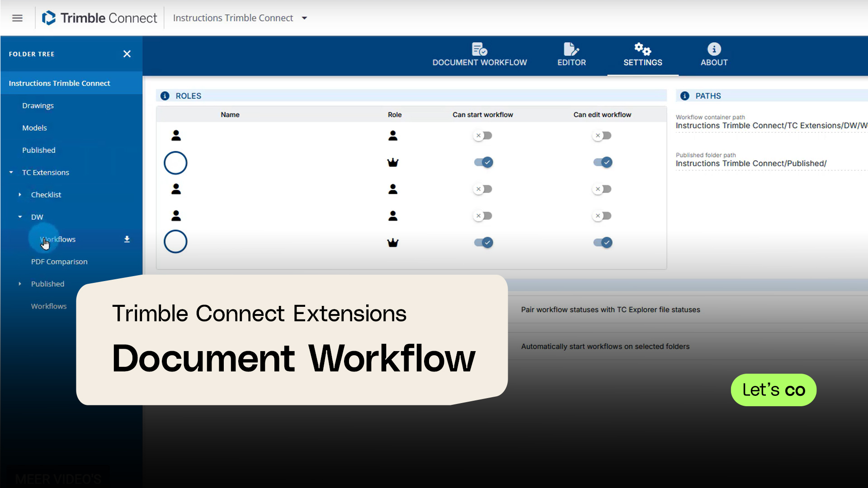Image resolution: width=868 pixels, height=488 pixels.
Task: Click the crown role icon in last row
Action: [x=393, y=243]
